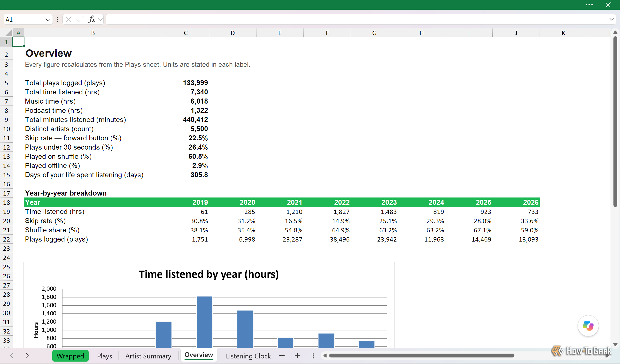Click the Total plays value 133,999
Image resolution: width=620 pixels, height=364 pixels.
195,83
